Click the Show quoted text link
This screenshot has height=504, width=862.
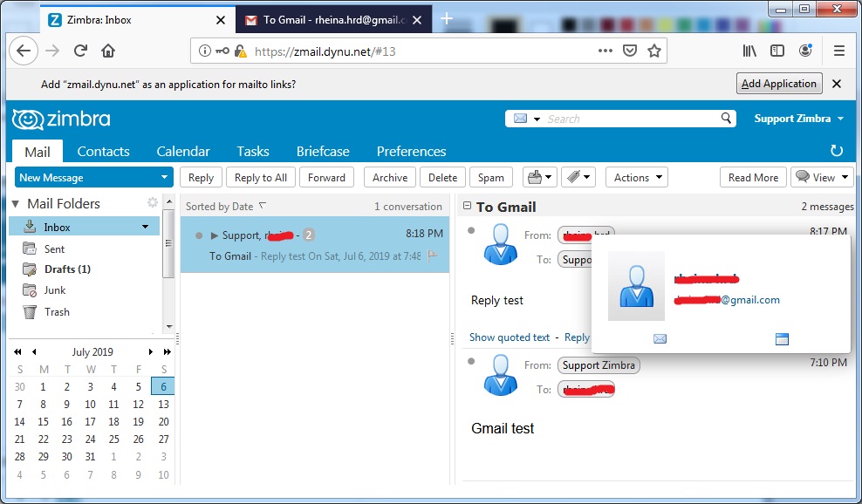coord(510,337)
